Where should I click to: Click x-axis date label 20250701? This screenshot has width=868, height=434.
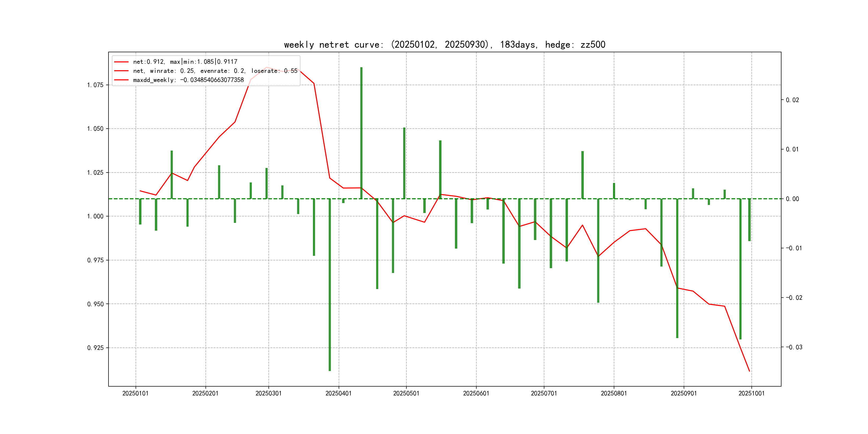[x=544, y=393]
